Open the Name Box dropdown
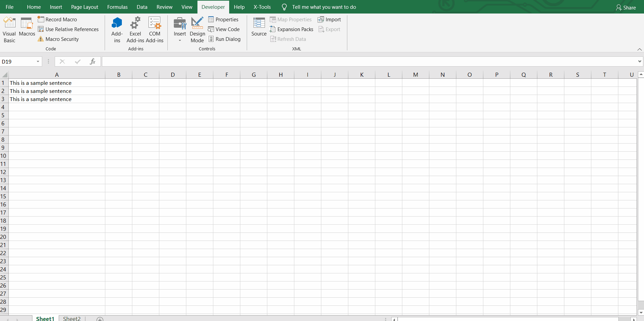Viewport: 644px width, 321px height. [x=37, y=61]
